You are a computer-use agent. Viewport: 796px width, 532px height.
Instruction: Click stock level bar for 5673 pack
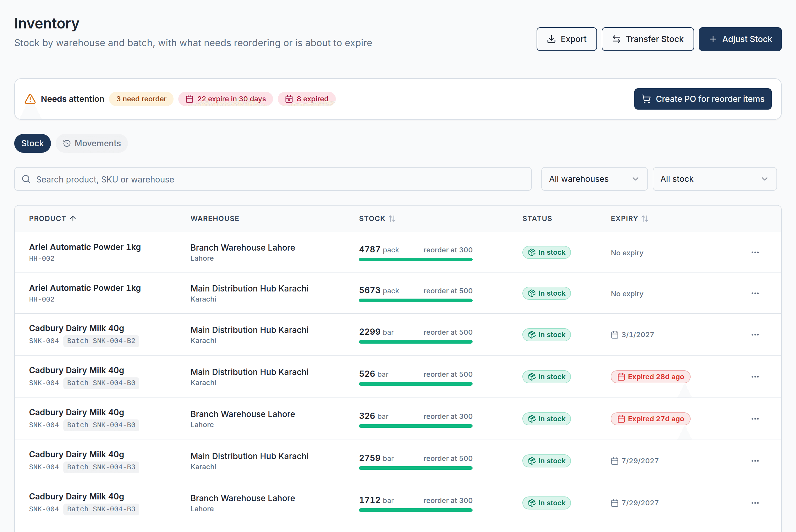[415, 300]
